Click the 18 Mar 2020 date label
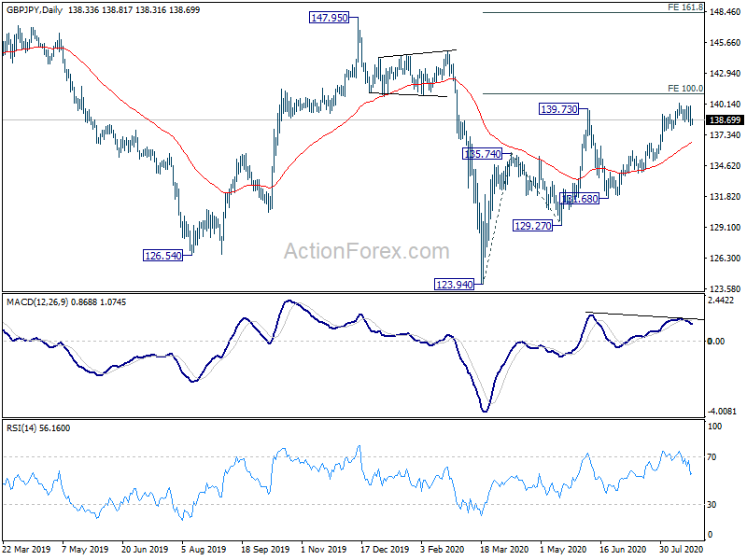Screen dimensions: 747x560 tap(504, 550)
